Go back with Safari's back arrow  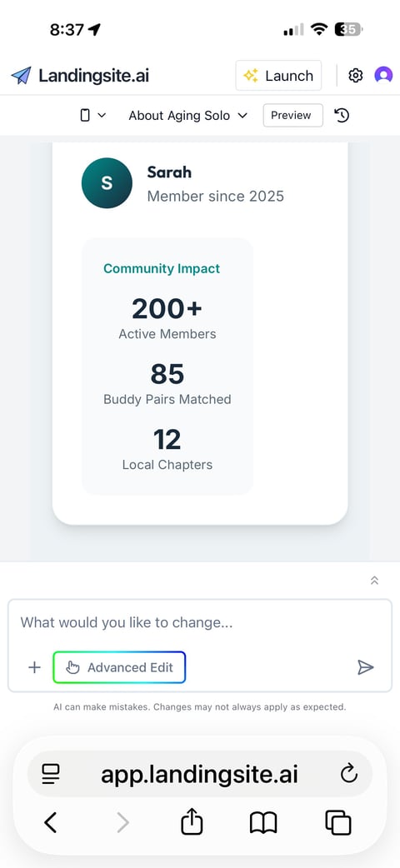(50, 823)
